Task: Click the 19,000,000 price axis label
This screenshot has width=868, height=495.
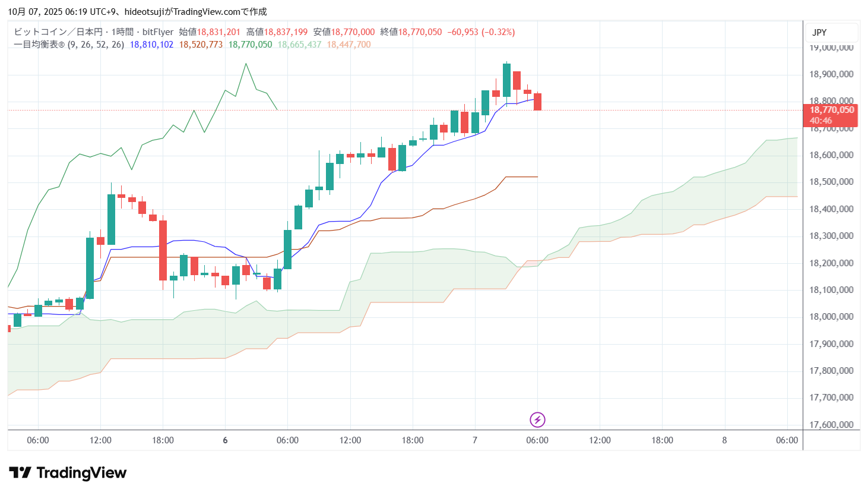Action: point(831,48)
